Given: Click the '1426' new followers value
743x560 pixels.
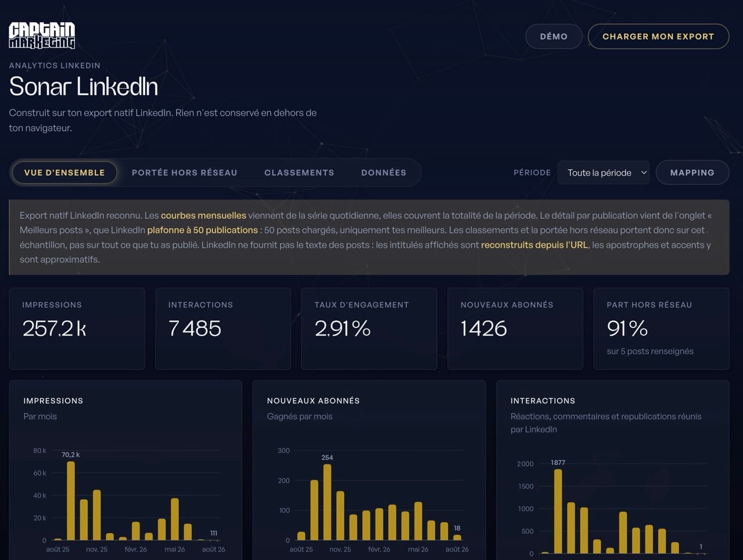Looking at the screenshot, I should (484, 328).
